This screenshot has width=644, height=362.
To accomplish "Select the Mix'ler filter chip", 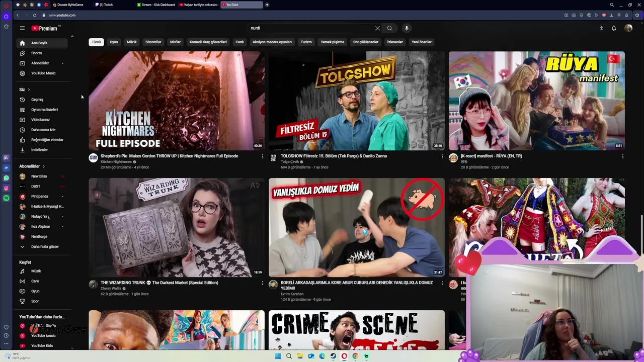I will [175, 42].
